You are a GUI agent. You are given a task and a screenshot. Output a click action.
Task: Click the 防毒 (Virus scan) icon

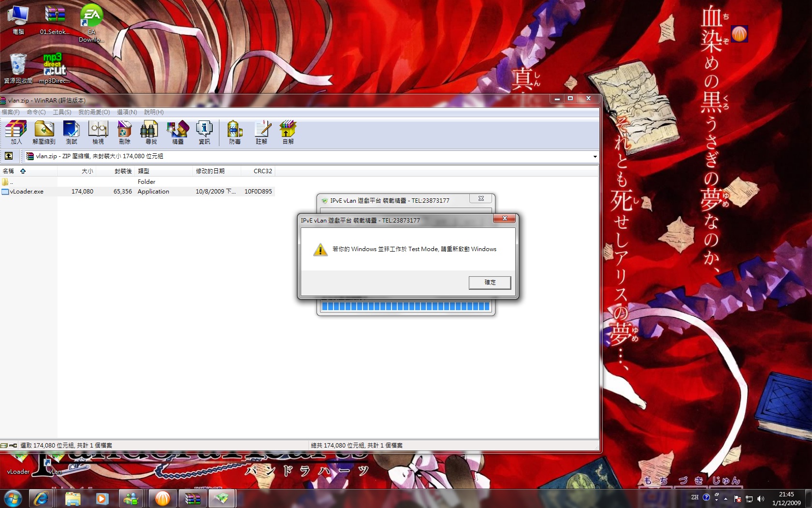point(235,132)
